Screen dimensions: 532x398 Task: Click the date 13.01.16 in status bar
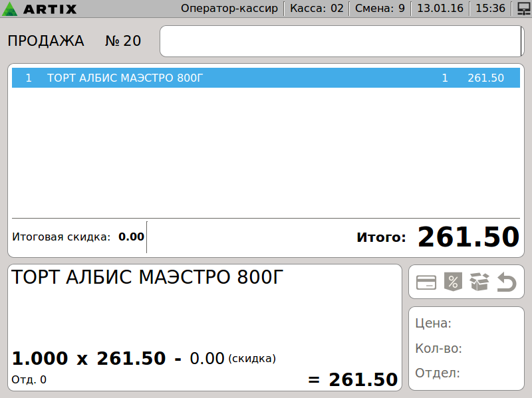coord(440,9)
